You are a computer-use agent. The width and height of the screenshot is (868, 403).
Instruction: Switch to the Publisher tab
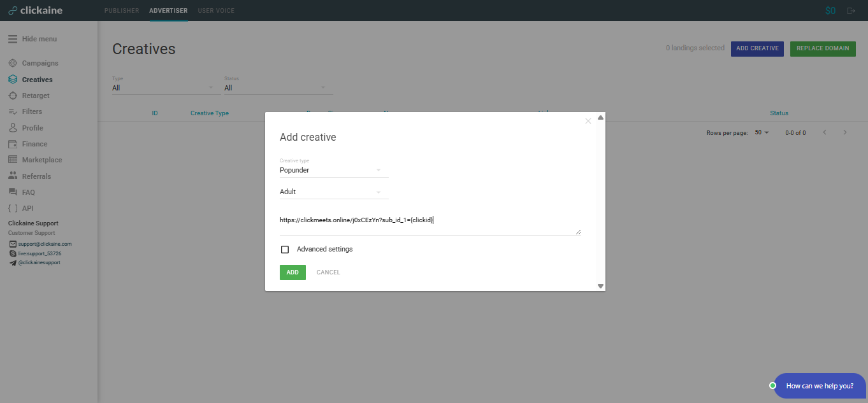[x=121, y=11]
